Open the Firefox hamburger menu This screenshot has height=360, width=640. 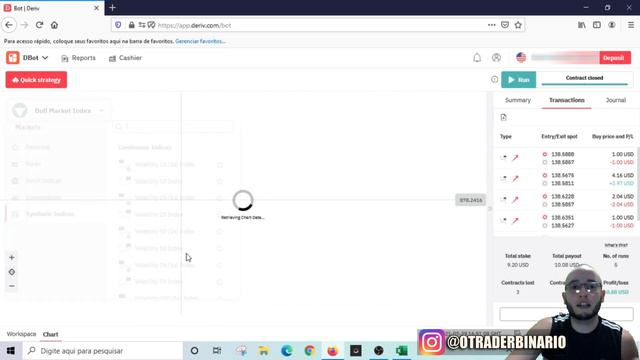click(631, 25)
